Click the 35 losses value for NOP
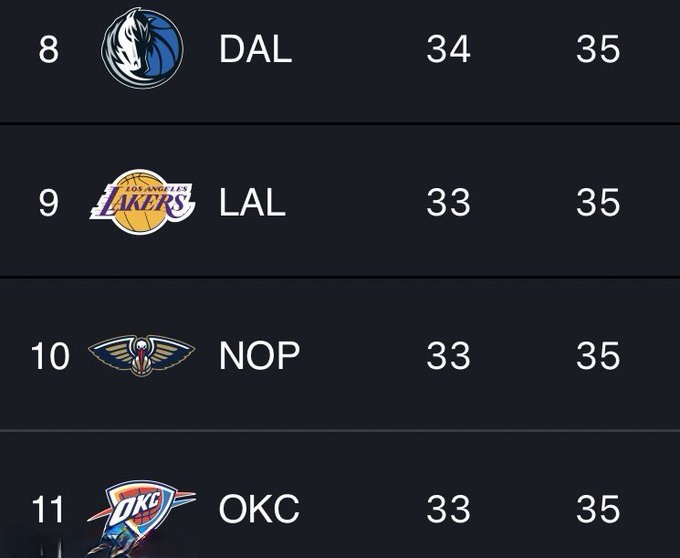The height and width of the screenshot is (558, 680). pyautogui.click(x=598, y=357)
